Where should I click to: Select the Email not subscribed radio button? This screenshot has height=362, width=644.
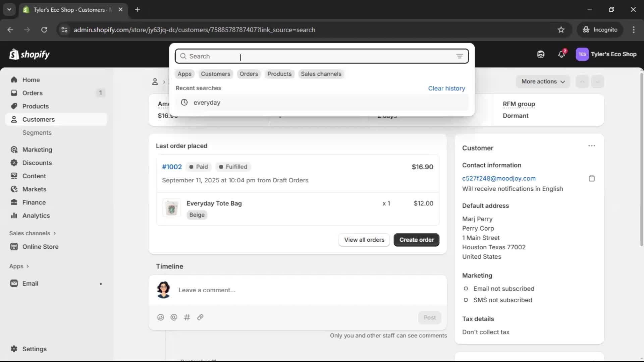(x=466, y=289)
